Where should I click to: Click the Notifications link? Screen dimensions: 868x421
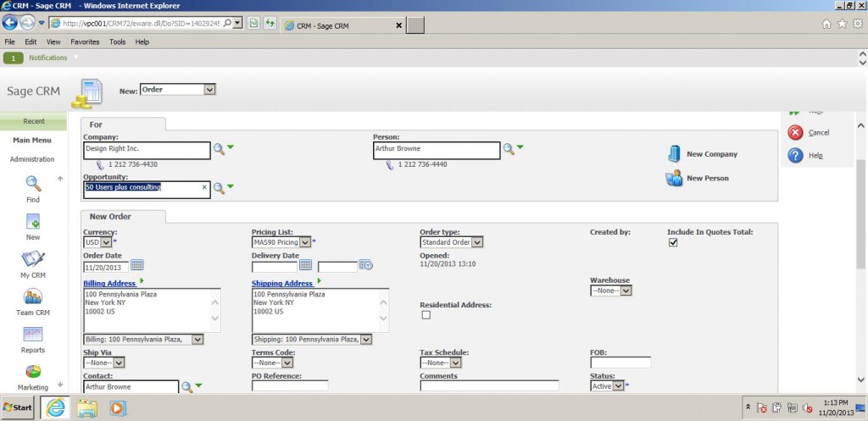(x=48, y=58)
